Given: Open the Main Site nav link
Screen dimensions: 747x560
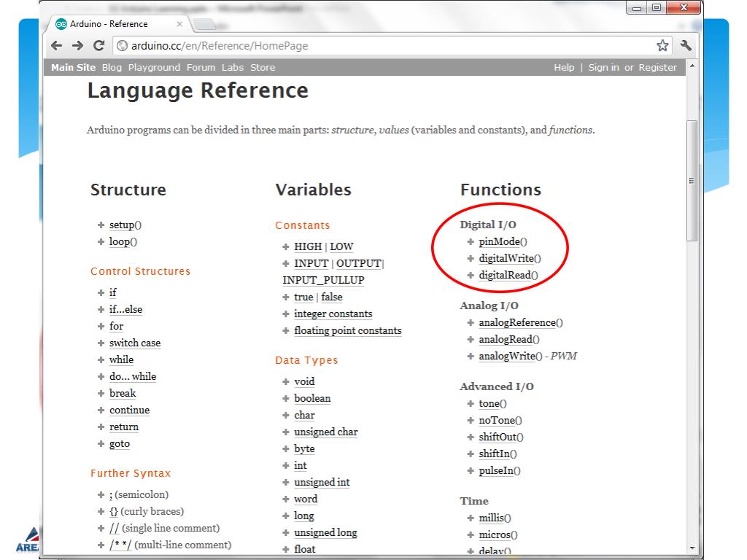Looking at the screenshot, I should click(x=74, y=68).
